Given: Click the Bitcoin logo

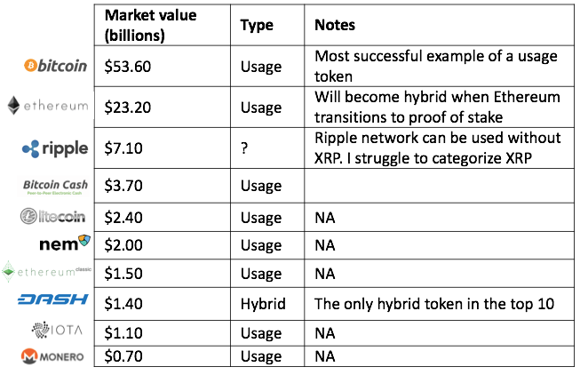Looking at the screenshot, I should click(x=55, y=66).
